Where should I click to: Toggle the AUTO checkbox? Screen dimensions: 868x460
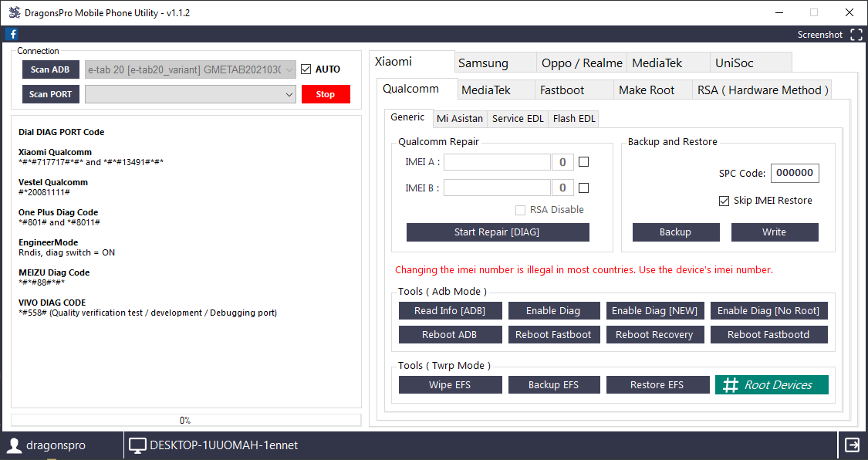pyautogui.click(x=306, y=69)
